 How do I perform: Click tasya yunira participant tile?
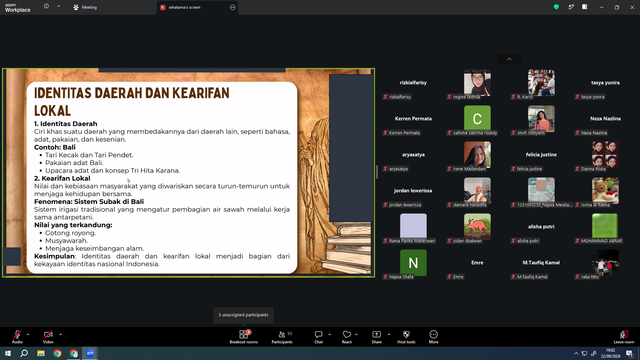(605, 83)
